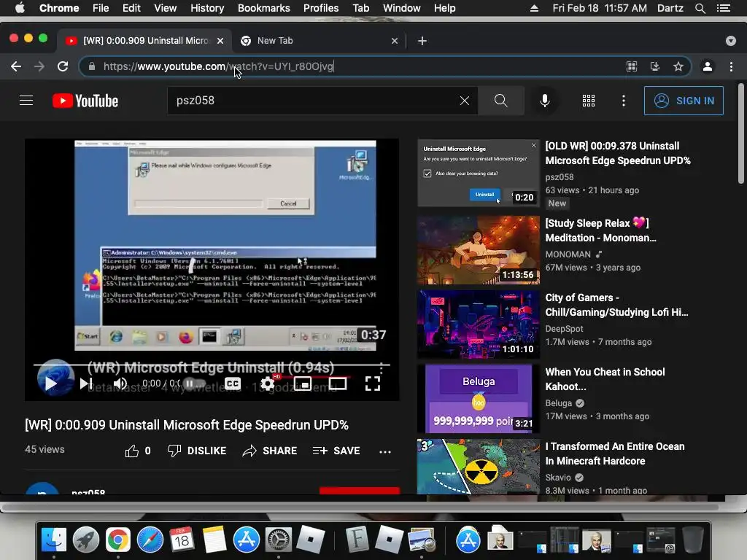This screenshot has height=560, width=747.
Task: Open the Bookmarks menu
Action: (x=264, y=8)
